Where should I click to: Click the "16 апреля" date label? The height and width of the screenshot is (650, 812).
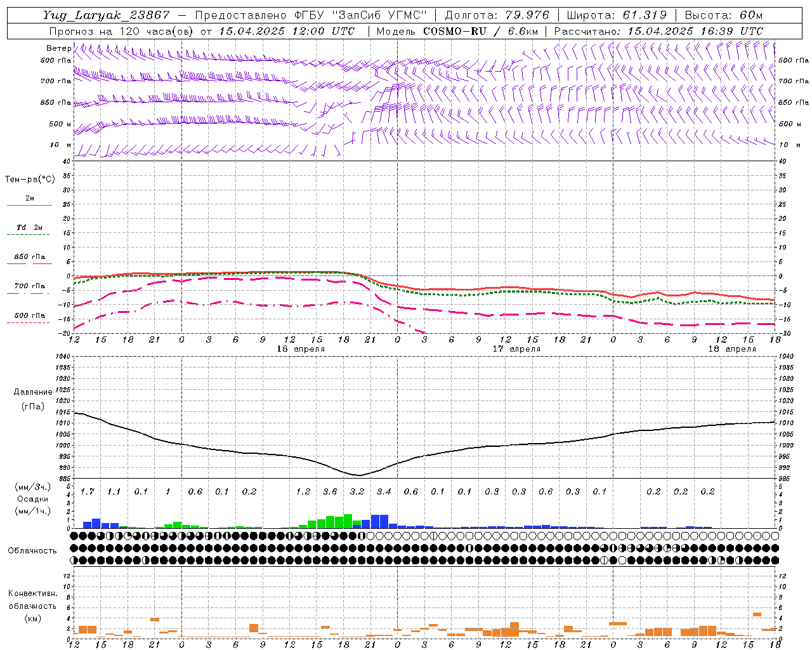(x=301, y=349)
